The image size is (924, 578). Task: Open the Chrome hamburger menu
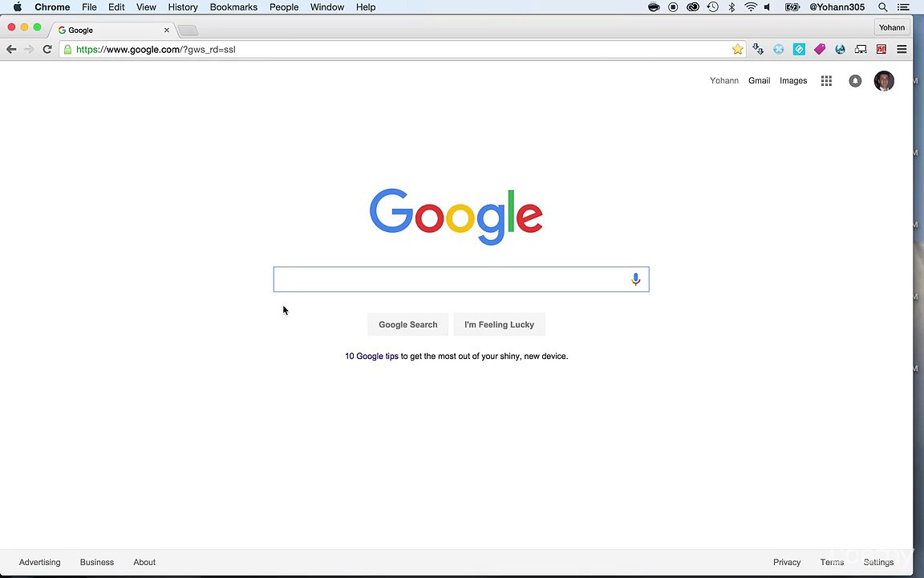[902, 50]
